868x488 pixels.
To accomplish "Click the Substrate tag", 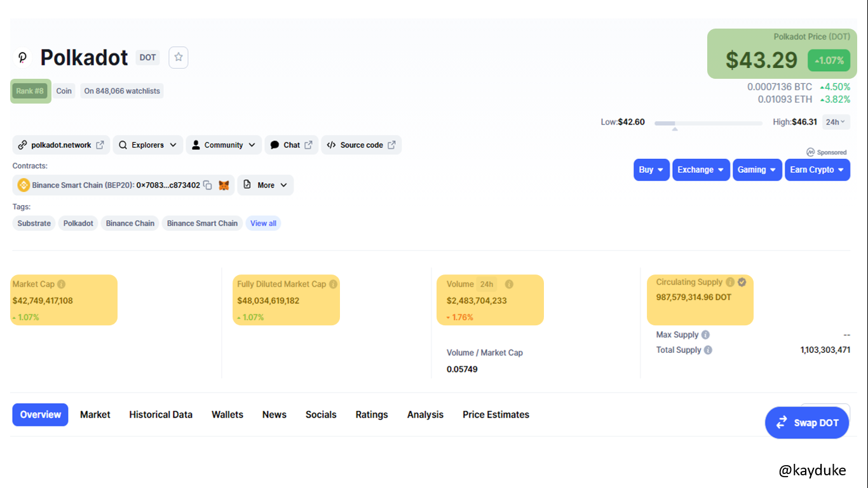I will [34, 223].
